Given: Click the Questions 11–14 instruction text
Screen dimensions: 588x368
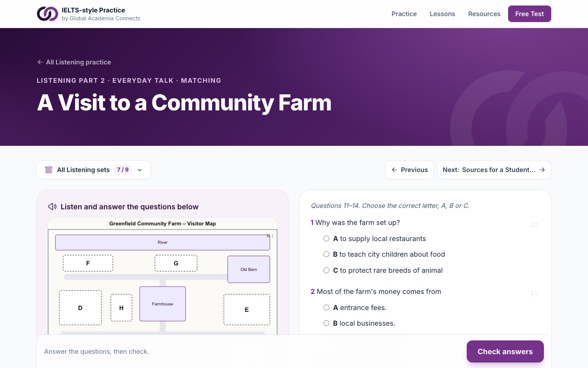Looking at the screenshot, I should click(x=390, y=206).
